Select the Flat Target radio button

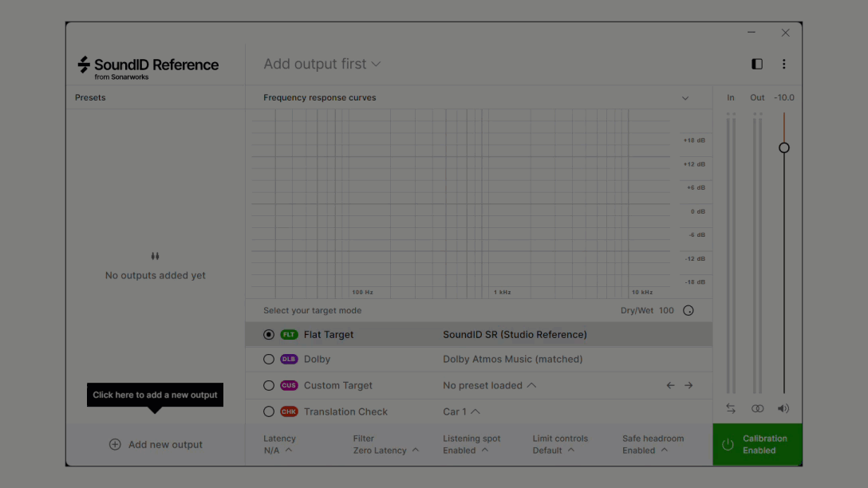269,335
